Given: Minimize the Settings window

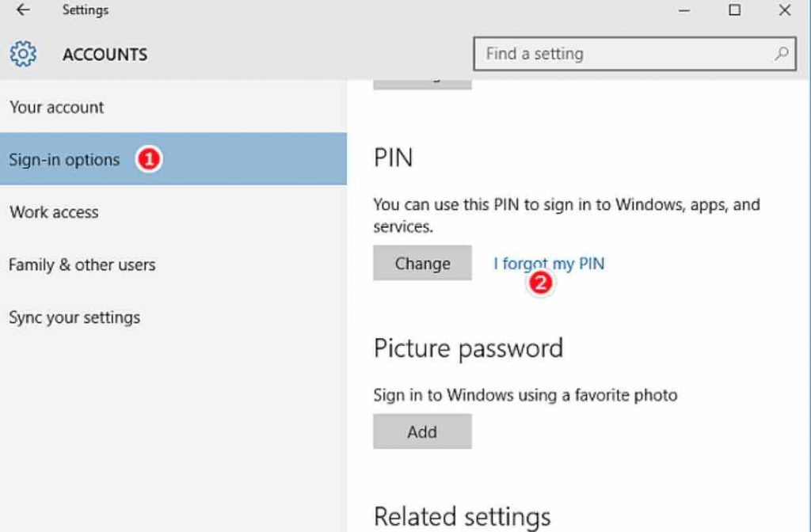Looking at the screenshot, I should pyautogui.click(x=683, y=11).
